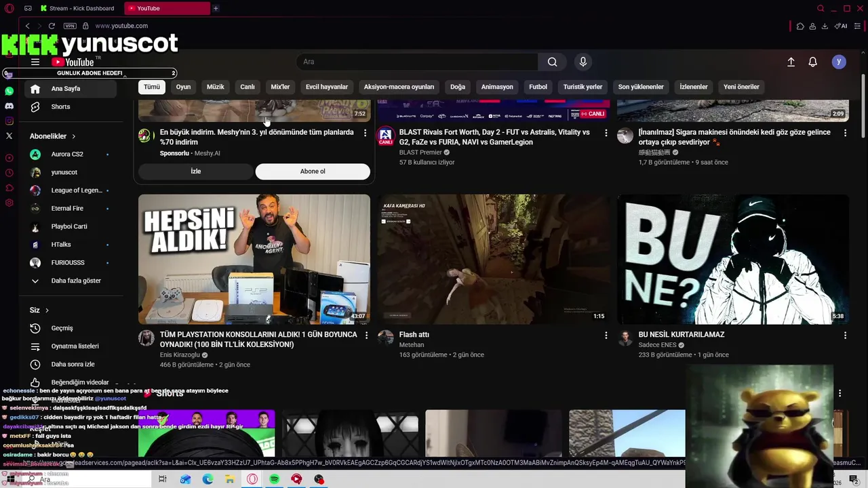Open WhatsApp in the Opera sidebar
The height and width of the screenshot is (488, 868).
pos(9,91)
